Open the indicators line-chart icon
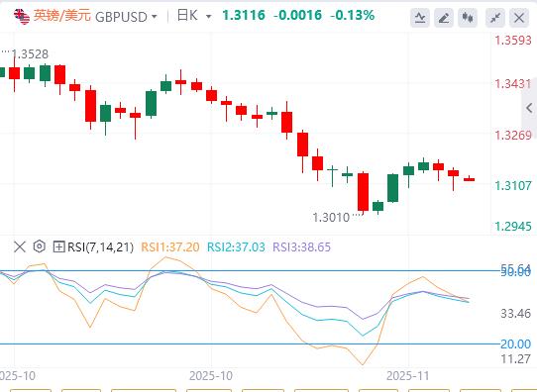Image resolution: width=537 pixels, height=392 pixels. pos(420,18)
